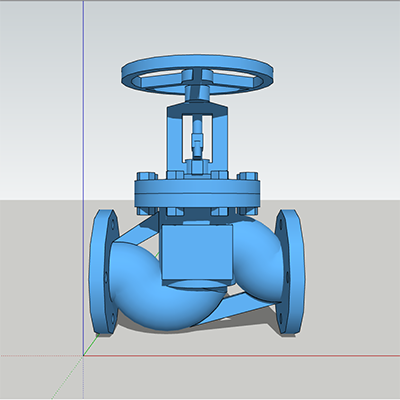Select the right pipe flange of the valve
This screenshot has width=400, height=400.
(x=291, y=272)
